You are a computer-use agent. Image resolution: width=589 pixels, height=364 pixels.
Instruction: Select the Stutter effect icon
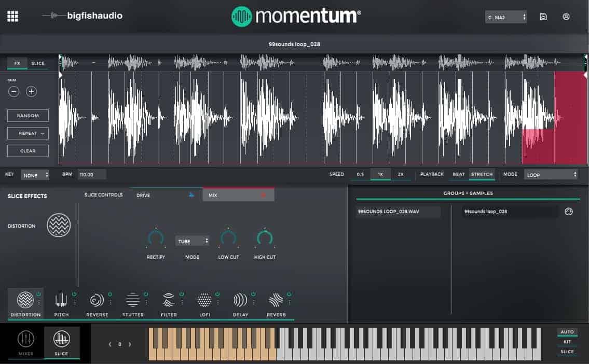(x=133, y=300)
